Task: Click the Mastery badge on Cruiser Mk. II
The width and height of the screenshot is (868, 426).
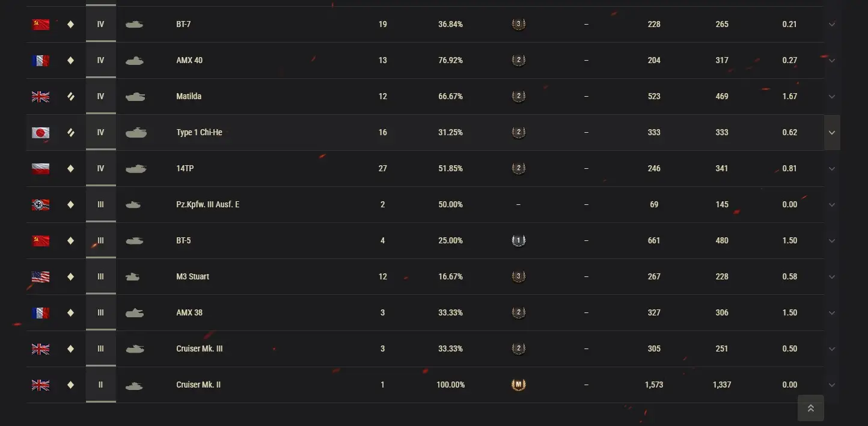Action: (518, 385)
